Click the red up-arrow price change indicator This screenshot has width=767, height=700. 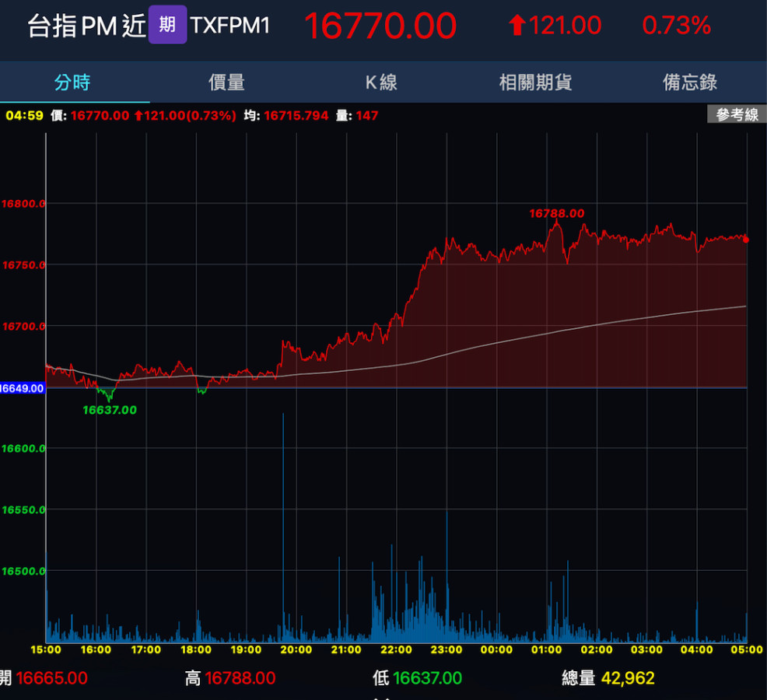point(517,26)
